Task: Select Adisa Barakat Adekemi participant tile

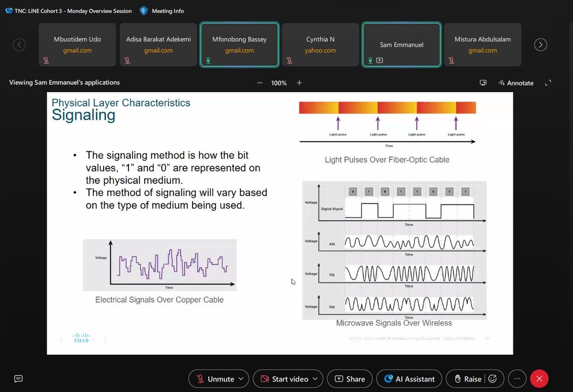Action: coord(159,44)
